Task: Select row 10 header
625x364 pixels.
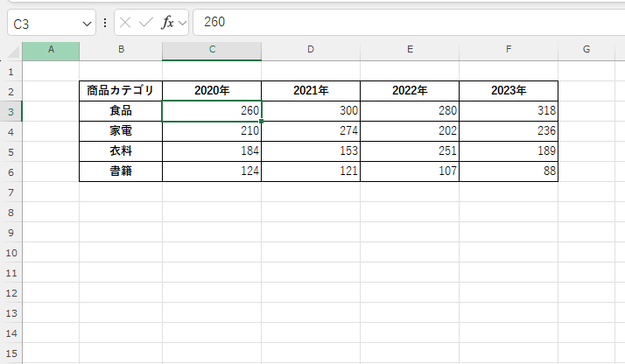Action: click(x=11, y=252)
